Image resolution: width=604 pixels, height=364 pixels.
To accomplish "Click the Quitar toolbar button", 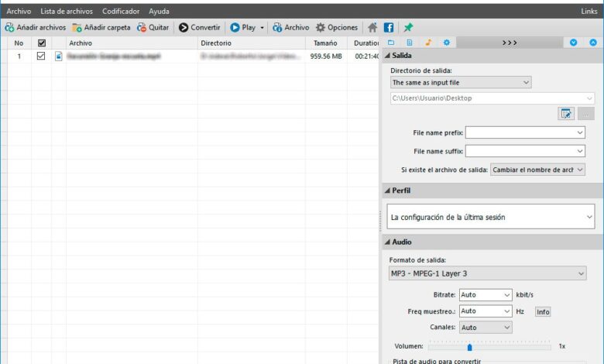I will point(153,27).
